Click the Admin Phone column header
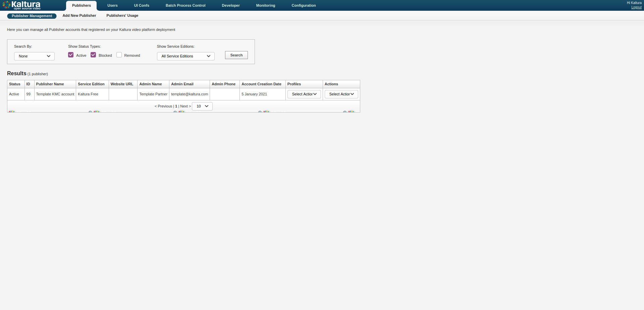Screen dimensions: 644x310 click(x=225, y=84)
